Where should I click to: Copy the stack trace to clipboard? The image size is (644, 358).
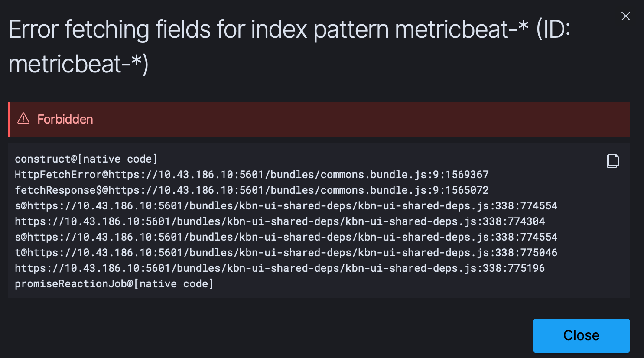point(612,160)
